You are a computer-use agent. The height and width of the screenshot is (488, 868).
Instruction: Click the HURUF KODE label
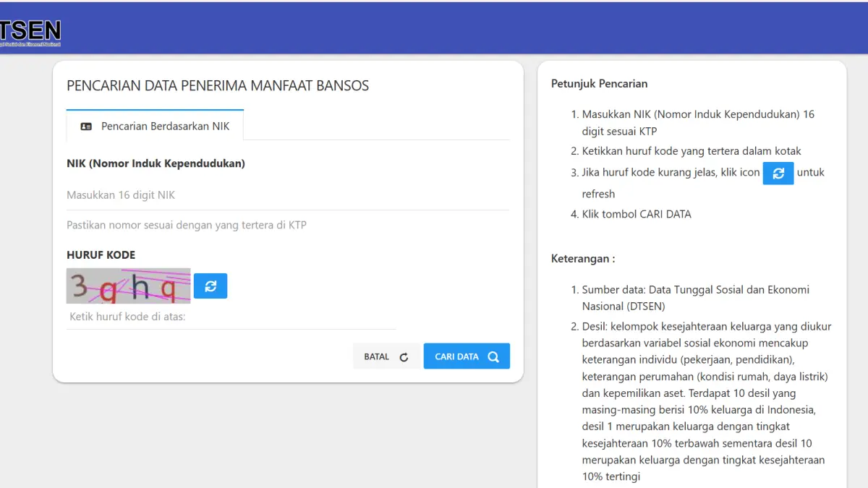coord(101,255)
